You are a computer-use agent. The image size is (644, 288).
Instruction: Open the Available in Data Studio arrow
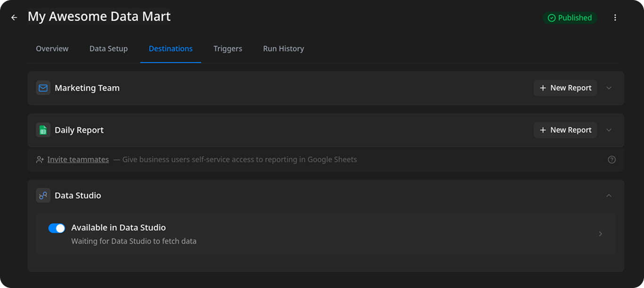point(600,234)
